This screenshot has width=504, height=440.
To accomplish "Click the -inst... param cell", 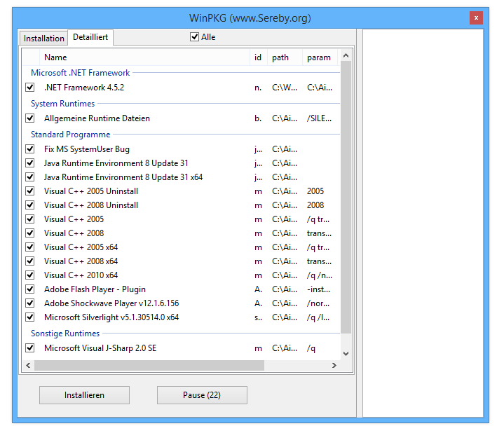I will point(318,289).
